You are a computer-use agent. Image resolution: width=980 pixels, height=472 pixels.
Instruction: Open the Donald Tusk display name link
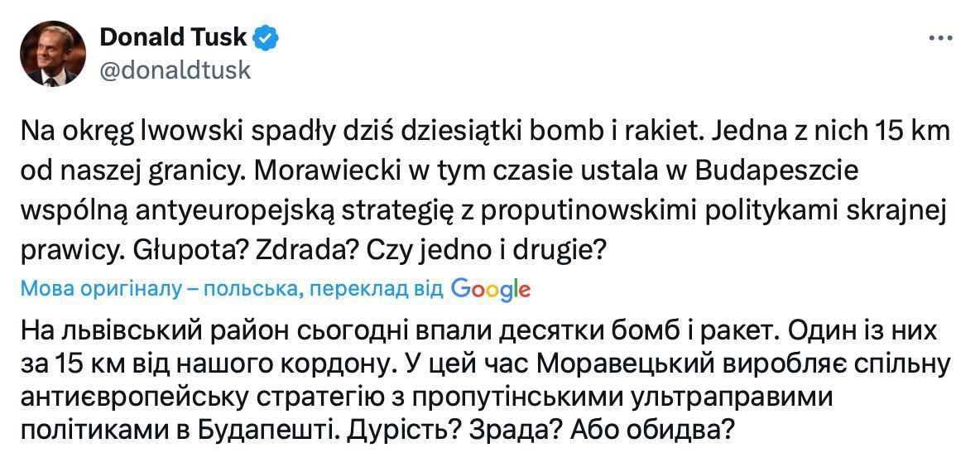pyautogui.click(x=172, y=36)
